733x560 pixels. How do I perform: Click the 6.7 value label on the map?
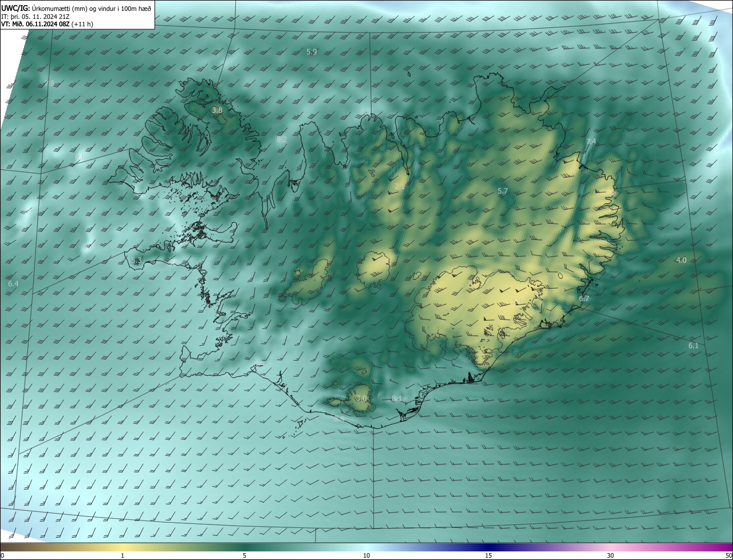[x=584, y=299]
